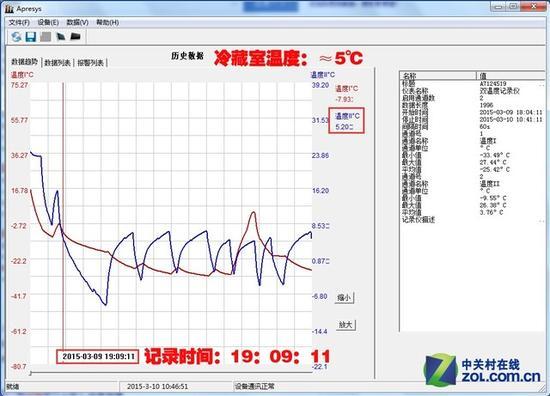Click start time 2015-03-09 18:04:11
The image size is (550, 396).
511,113
